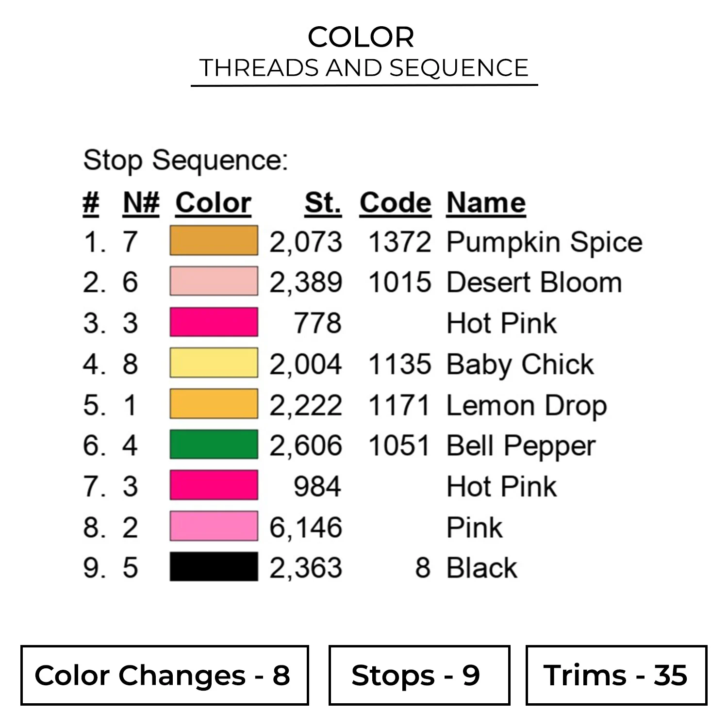Click the Code column header
This screenshot has height=728, width=728.
[x=395, y=202]
